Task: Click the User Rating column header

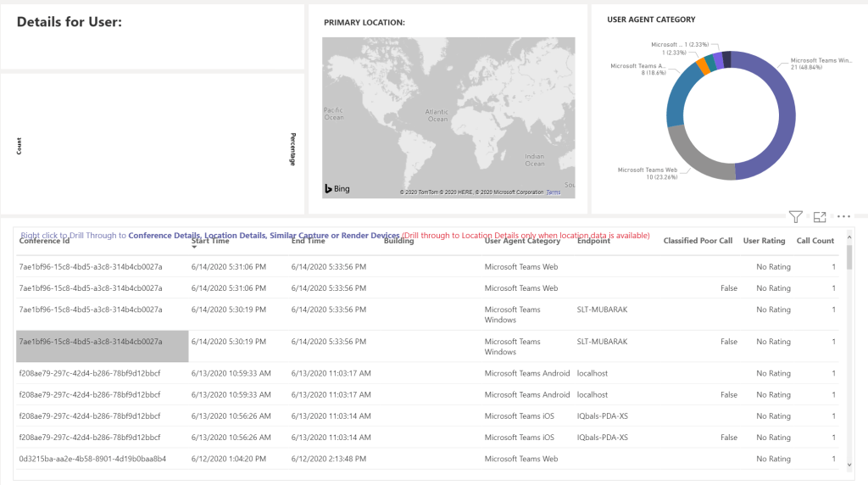Action: click(x=764, y=241)
